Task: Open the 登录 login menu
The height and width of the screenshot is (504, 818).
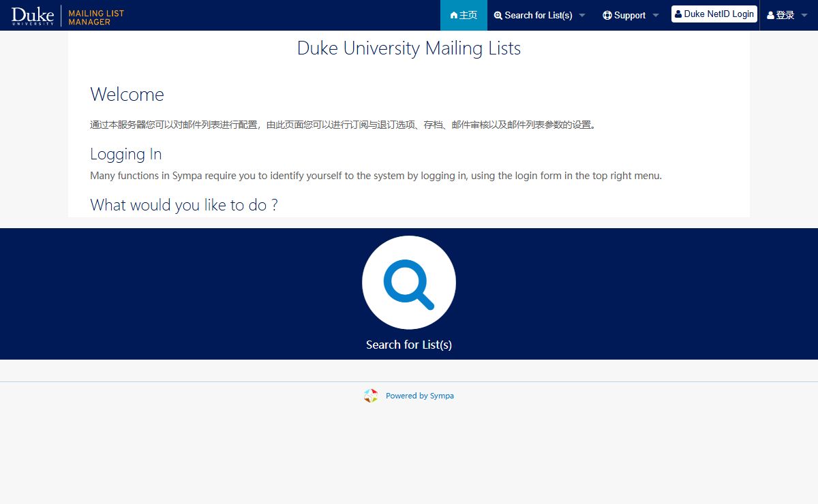Action: (787, 15)
